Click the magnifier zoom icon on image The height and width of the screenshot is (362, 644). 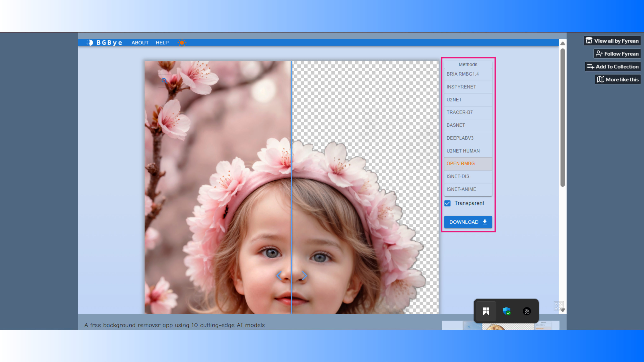coord(164,80)
